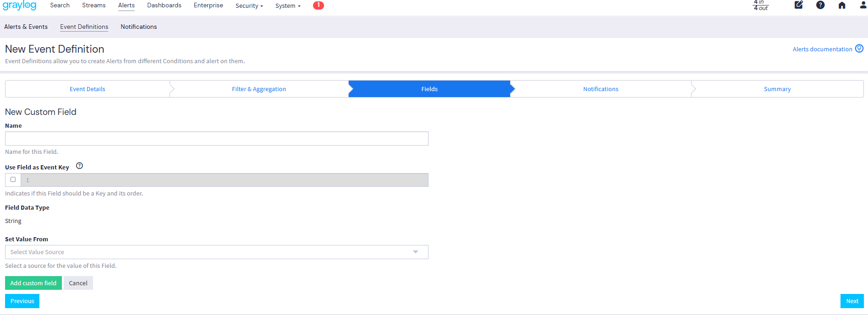Enable Use Field as Event Key checkbox
Image resolution: width=868 pixels, height=315 pixels.
tap(13, 179)
